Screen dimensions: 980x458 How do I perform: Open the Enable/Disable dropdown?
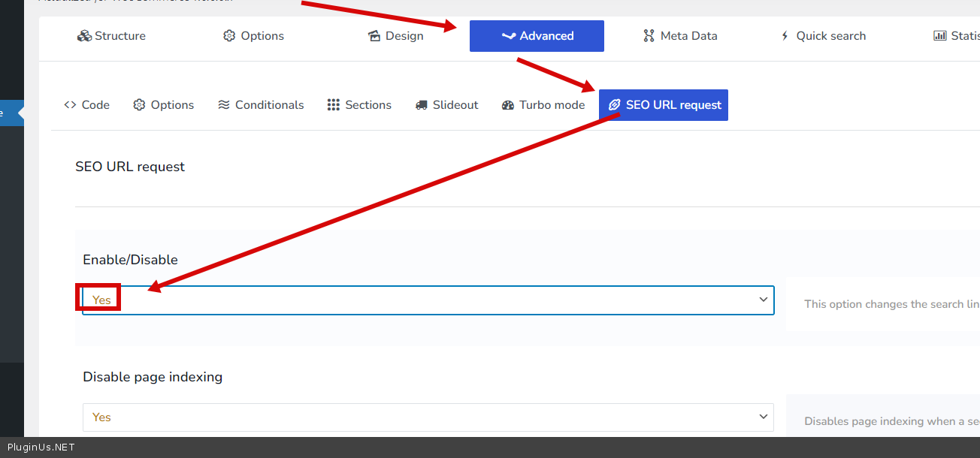pyautogui.click(x=428, y=300)
